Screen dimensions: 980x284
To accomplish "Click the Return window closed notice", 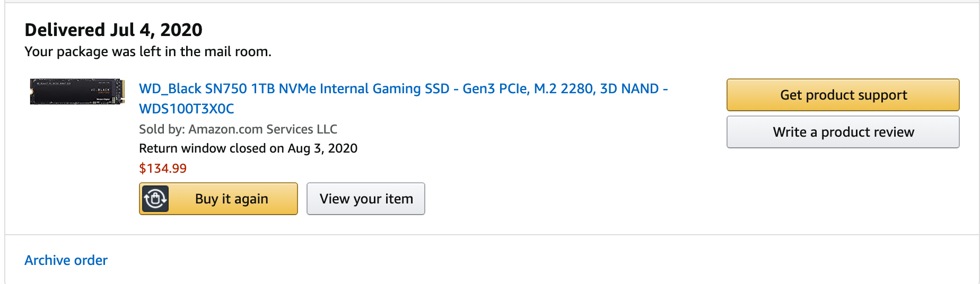I will [x=248, y=148].
